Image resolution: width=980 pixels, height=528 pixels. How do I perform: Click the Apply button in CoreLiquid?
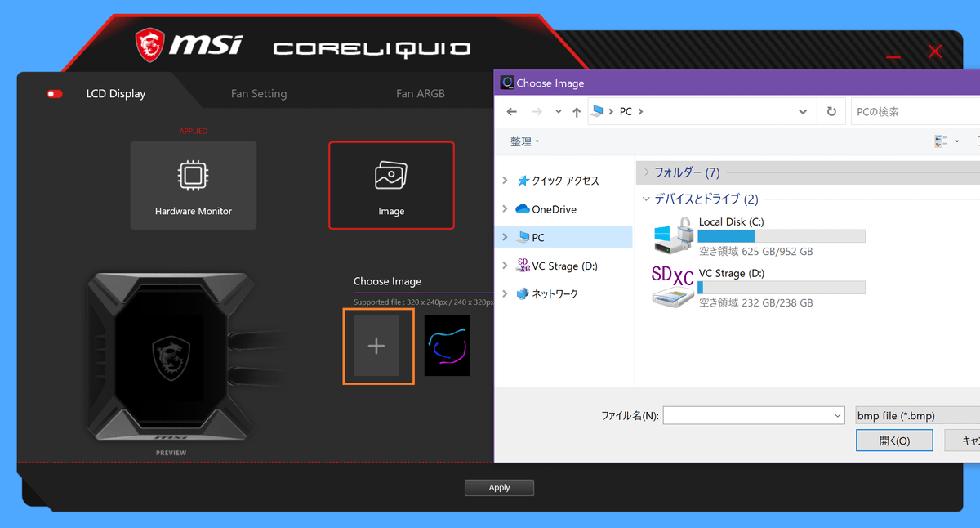(x=499, y=488)
